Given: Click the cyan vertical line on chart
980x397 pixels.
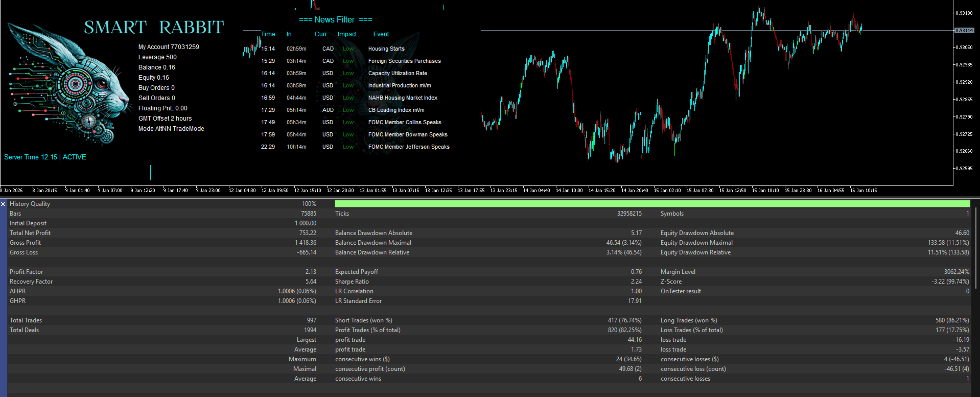Looking at the screenshot, I should tap(150, 172).
